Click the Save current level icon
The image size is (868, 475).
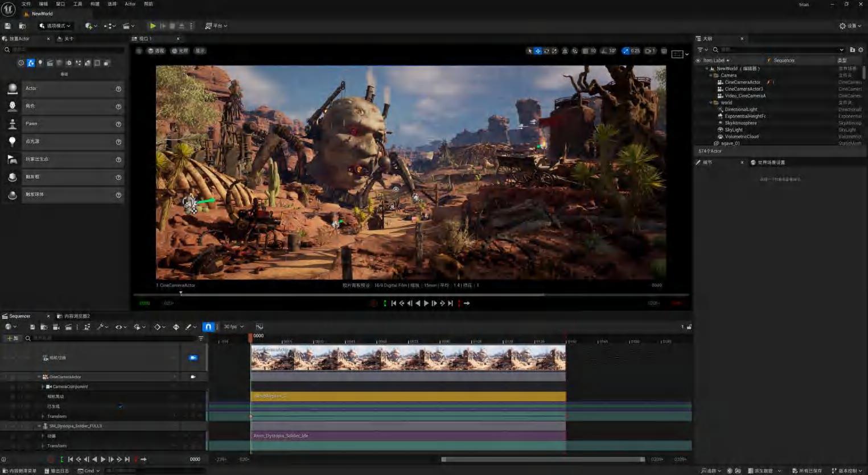(8, 26)
